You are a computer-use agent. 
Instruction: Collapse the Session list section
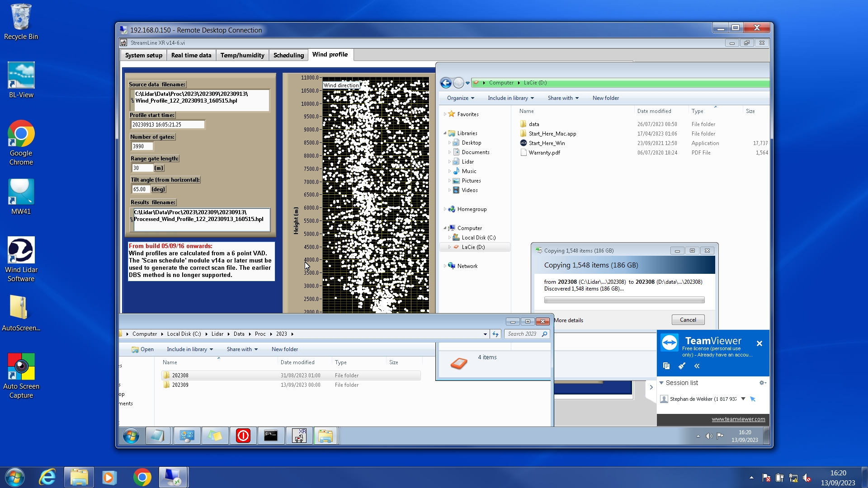(661, 383)
